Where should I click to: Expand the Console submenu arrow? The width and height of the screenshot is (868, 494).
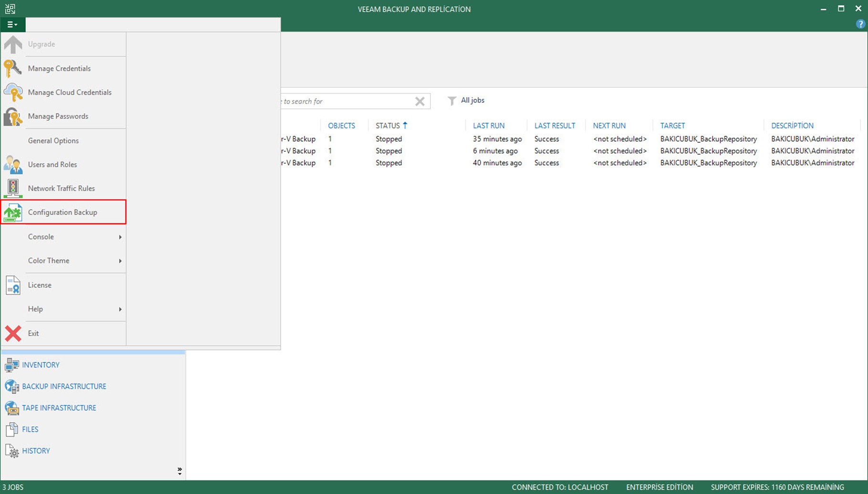point(120,237)
